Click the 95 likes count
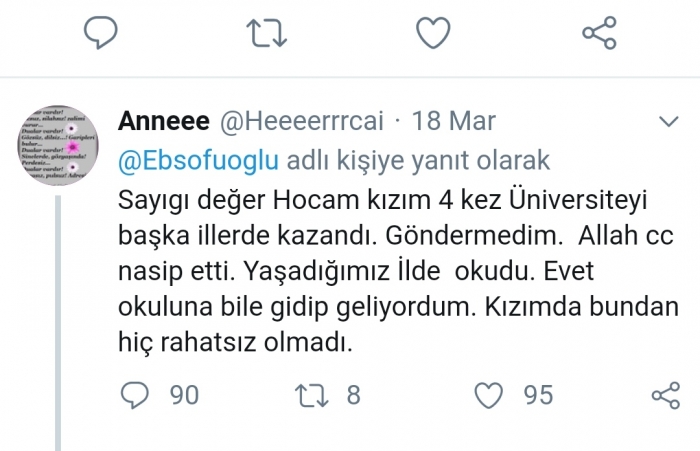 pos(538,395)
